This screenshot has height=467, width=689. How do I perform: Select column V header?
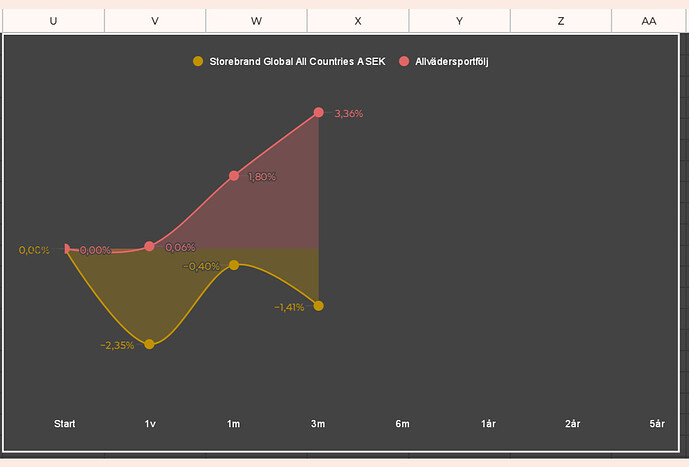click(x=155, y=21)
